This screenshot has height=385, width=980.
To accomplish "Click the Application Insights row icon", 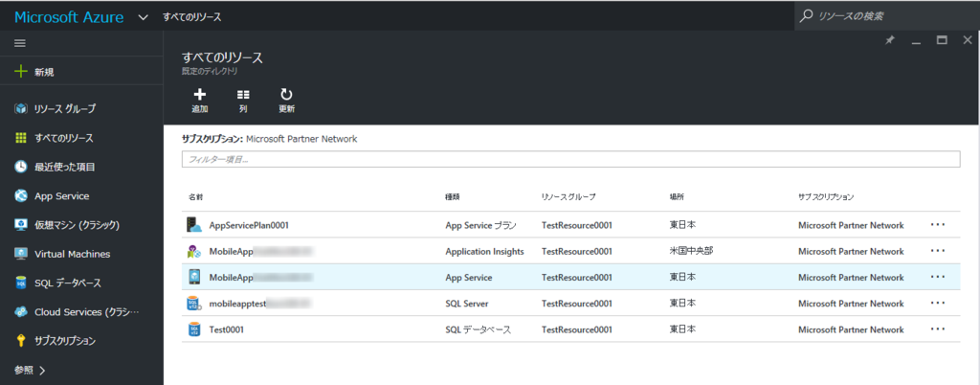I will 193,251.
